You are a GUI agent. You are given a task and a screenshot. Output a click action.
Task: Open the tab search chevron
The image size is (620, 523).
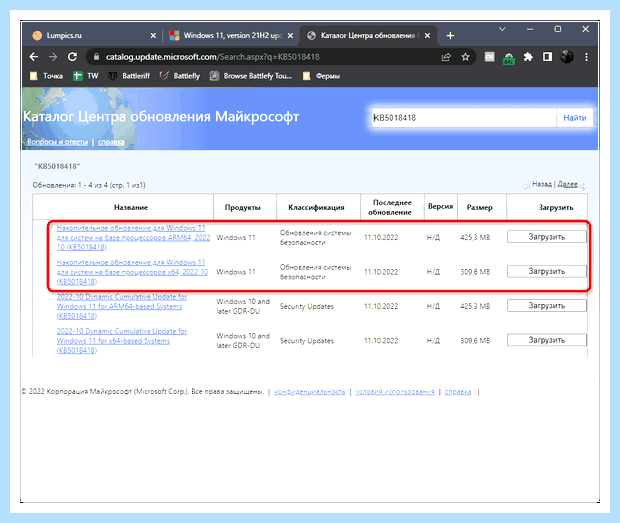[502, 29]
